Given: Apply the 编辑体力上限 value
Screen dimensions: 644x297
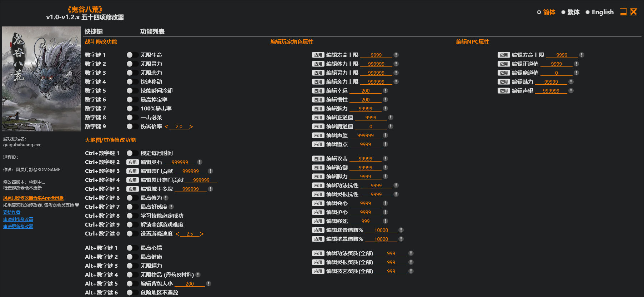Looking at the screenshot, I should pyautogui.click(x=318, y=64).
